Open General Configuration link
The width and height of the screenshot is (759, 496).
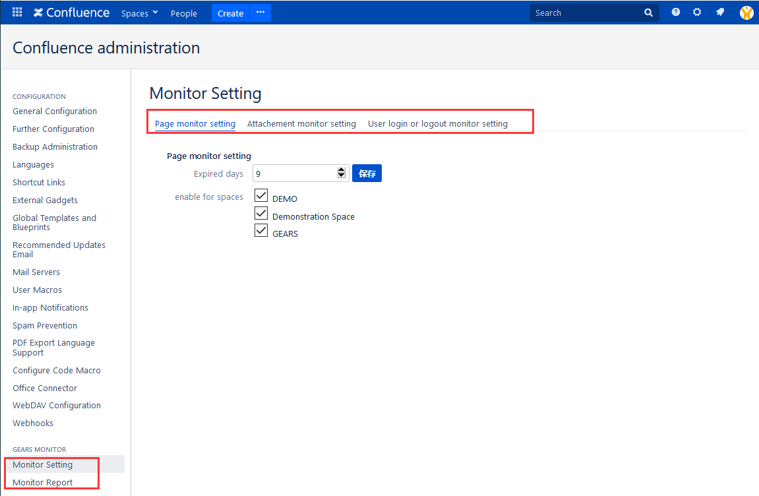coord(55,111)
